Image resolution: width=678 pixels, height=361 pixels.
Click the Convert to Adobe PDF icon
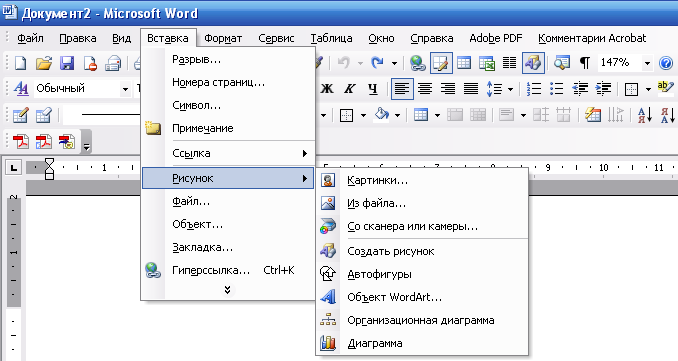[x=20, y=141]
